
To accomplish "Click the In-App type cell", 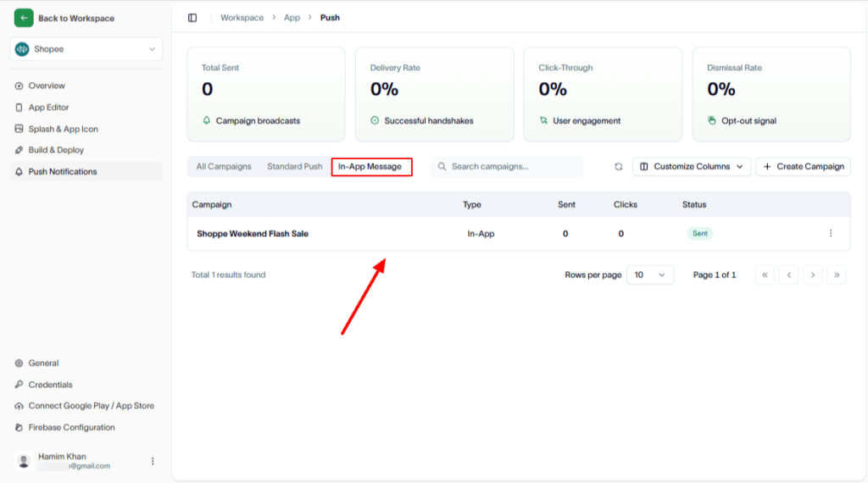I will tap(481, 234).
